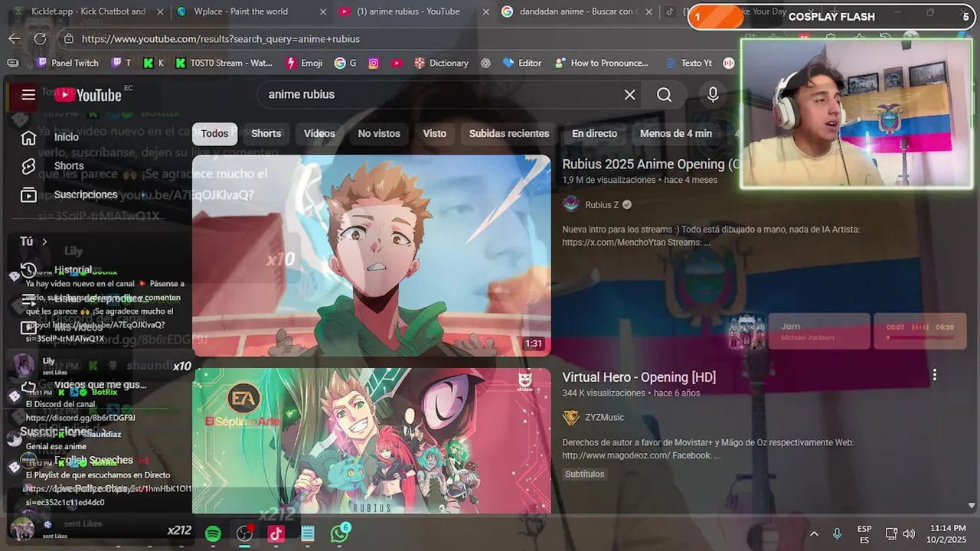Open the Texto Yt bookmark
The image size is (980, 551).
click(688, 63)
